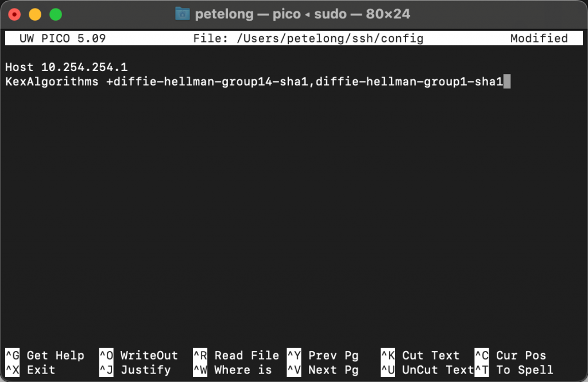Image resolution: width=588 pixels, height=382 pixels.
Task: Click the Next Pg command label
Action: 334,370
